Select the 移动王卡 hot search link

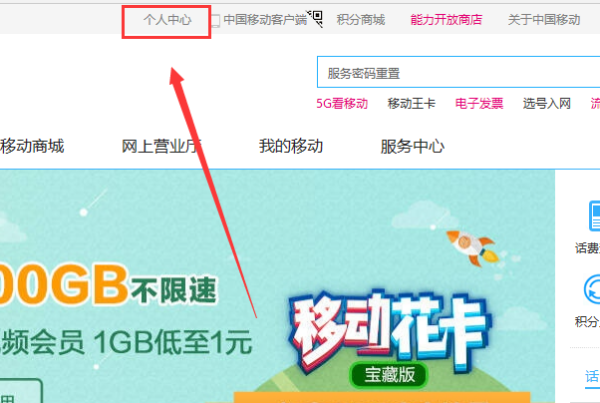pos(411,104)
